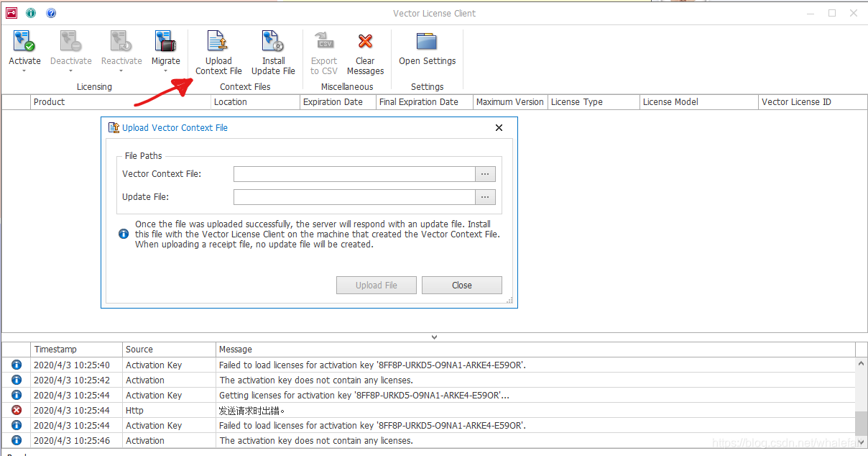Click the info icon in the upload dialog

[124, 234]
